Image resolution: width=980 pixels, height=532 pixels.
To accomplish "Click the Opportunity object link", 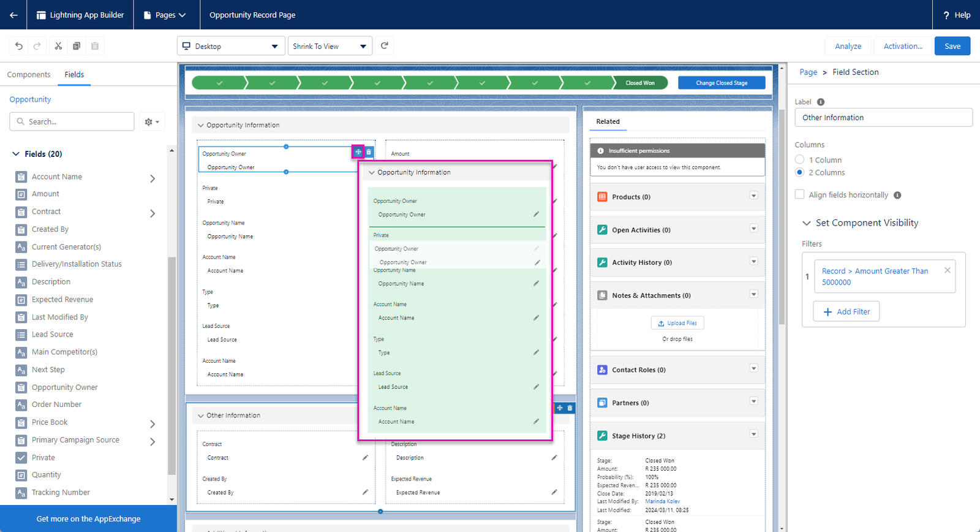I will (30, 99).
